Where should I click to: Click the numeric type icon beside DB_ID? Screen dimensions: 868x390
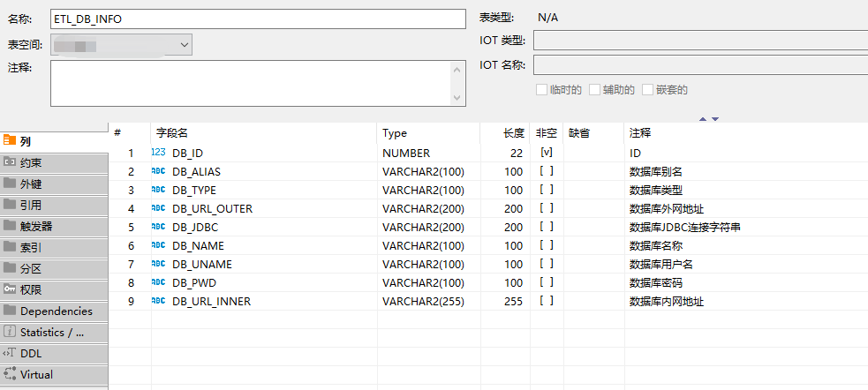[x=159, y=153]
